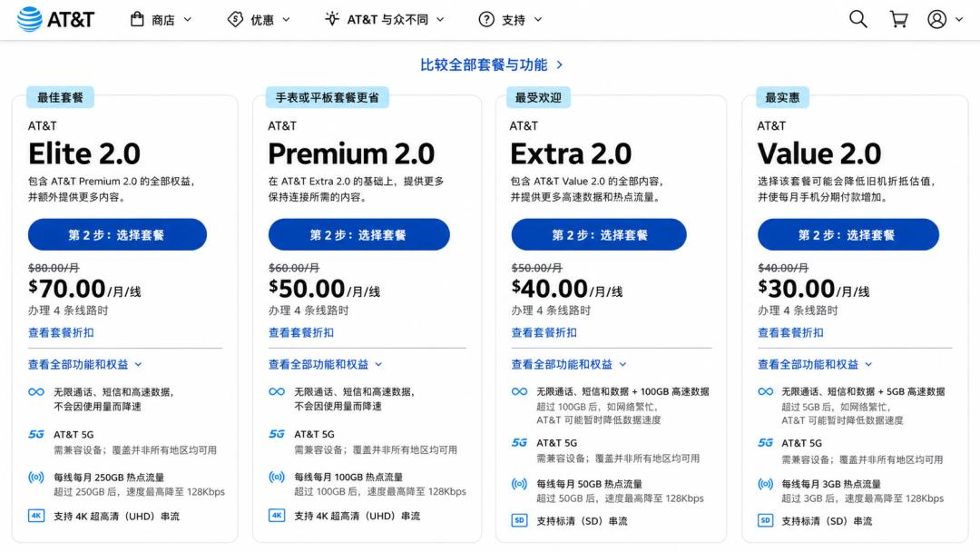Click the 5G icon in Value 2.0
Viewport: 980px width, 552px height.
click(x=766, y=443)
